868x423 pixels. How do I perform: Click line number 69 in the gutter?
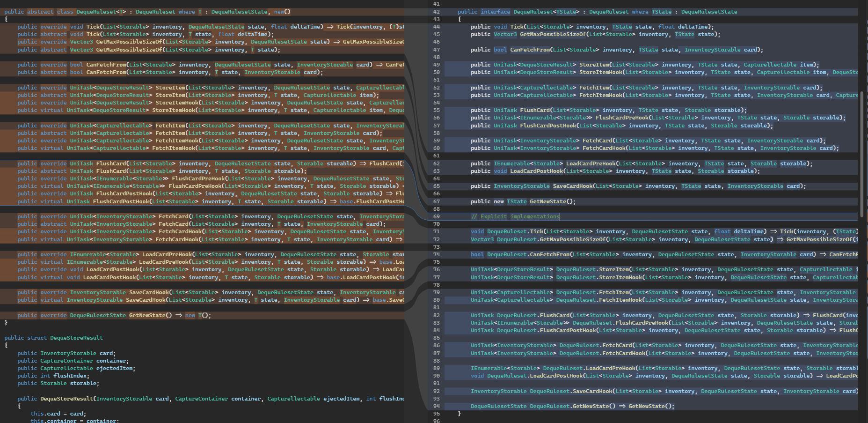(x=436, y=216)
